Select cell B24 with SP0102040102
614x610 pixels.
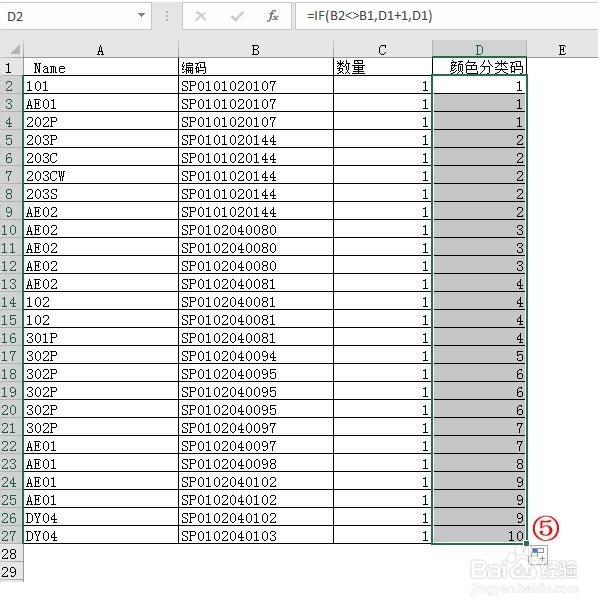[x=255, y=482]
